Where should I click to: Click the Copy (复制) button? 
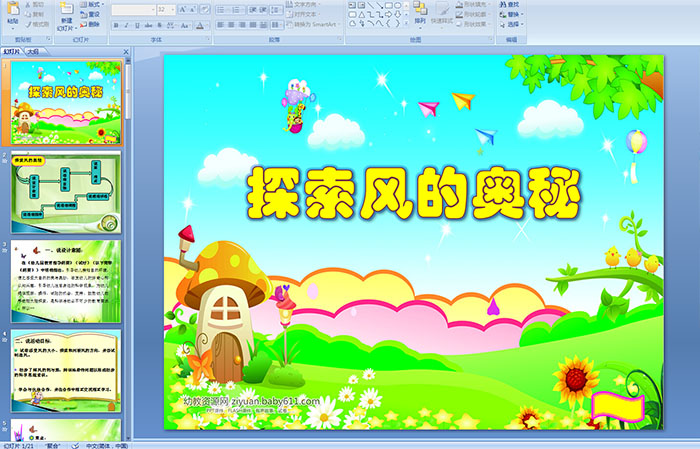tap(34, 14)
